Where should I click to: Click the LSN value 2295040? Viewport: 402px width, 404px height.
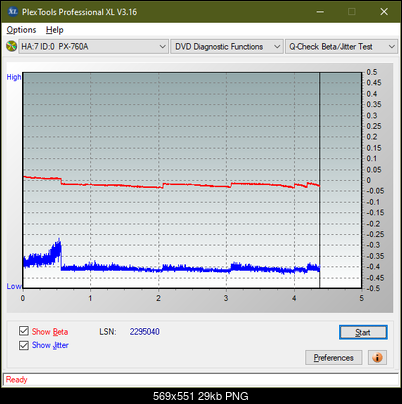[x=145, y=332]
